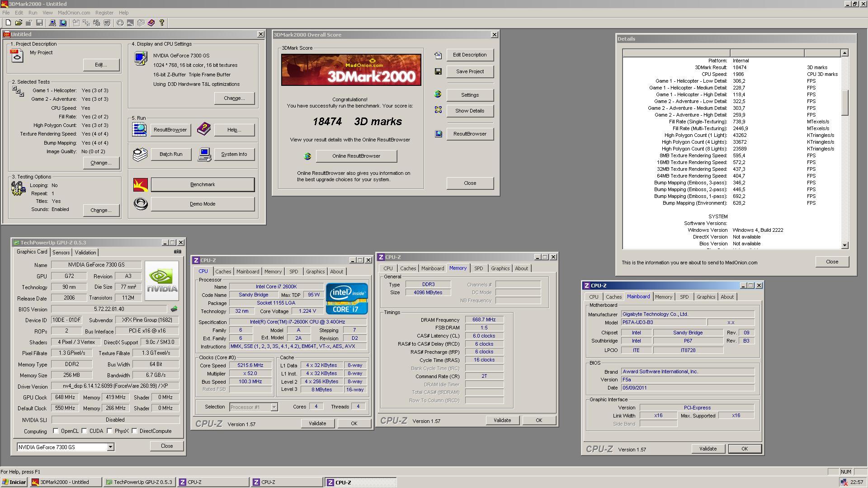Click the BIOS save chip icon in GPU-Z

coord(174,309)
